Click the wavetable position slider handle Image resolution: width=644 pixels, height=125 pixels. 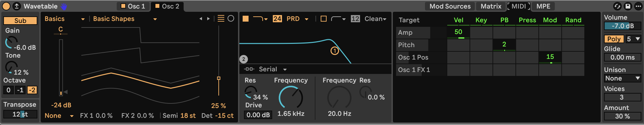point(219,78)
